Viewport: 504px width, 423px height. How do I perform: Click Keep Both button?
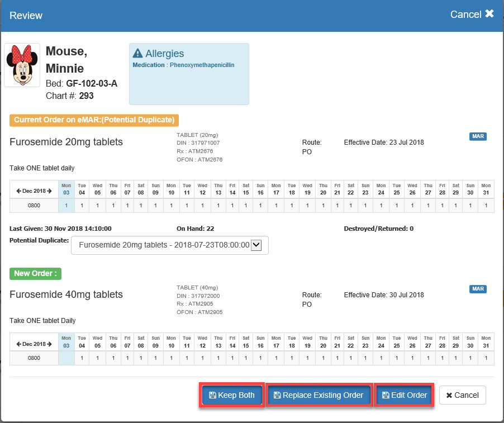(231, 395)
